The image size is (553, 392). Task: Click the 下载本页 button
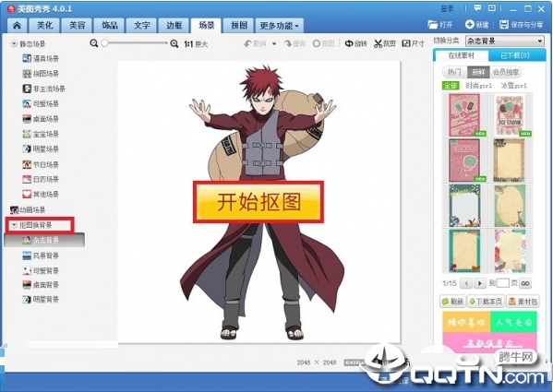pos(486,302)
